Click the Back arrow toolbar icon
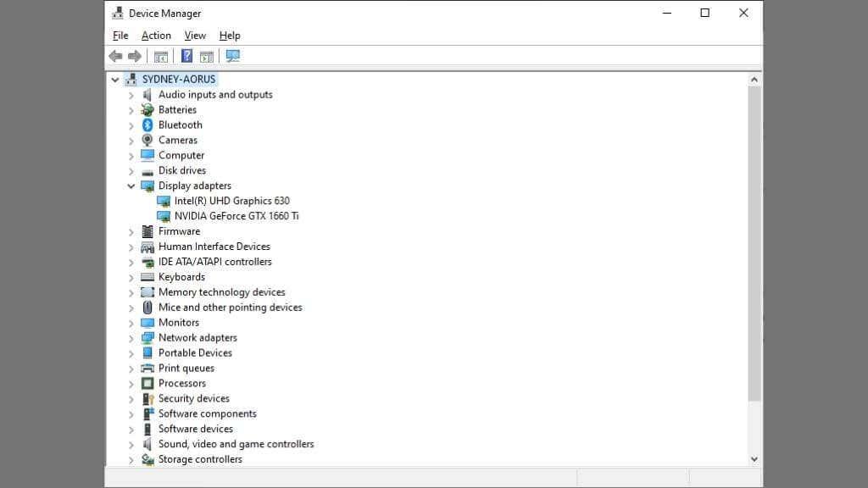 [x=115, y=56]
